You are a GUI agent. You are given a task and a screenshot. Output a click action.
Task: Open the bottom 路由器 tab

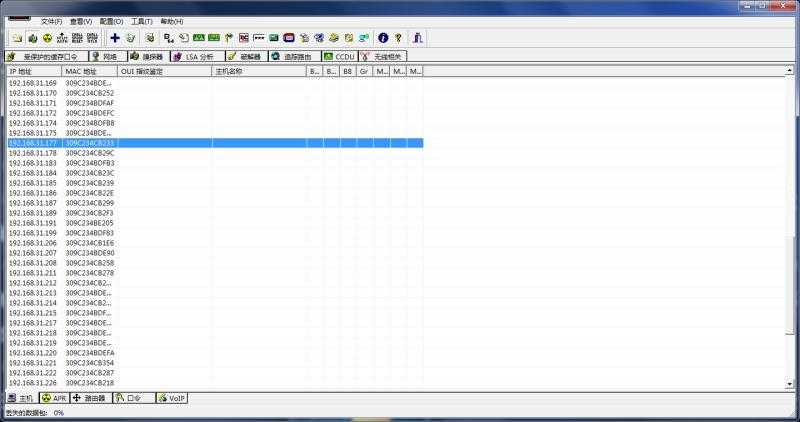click(x=90, y=398)
